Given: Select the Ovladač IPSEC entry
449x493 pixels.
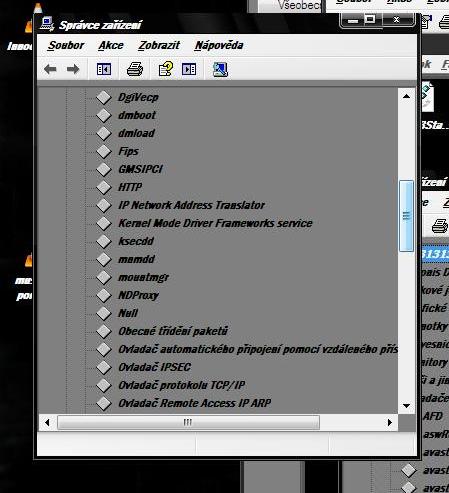Looking at the screenshot, I should coord(155,367).
